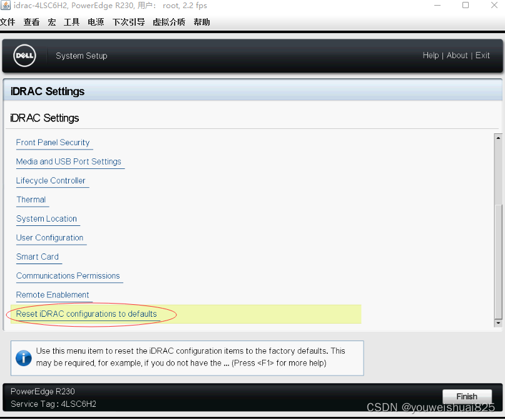
Task: Minimize the iDRAC console window
Action: click(x=437, y=6)
